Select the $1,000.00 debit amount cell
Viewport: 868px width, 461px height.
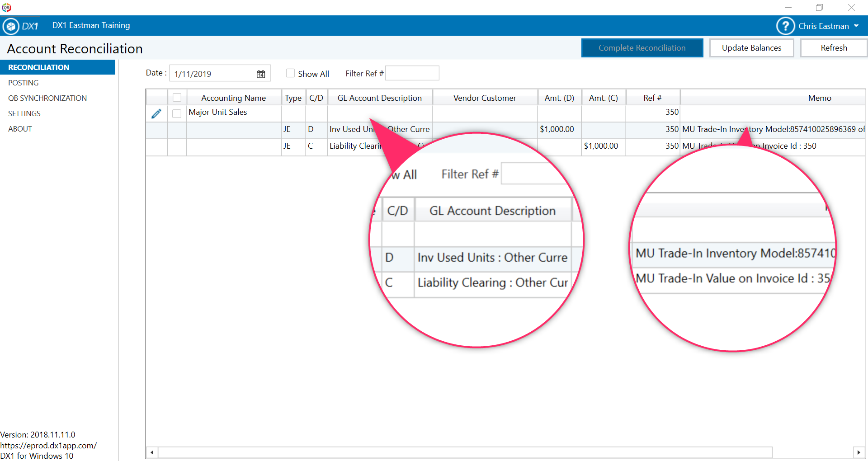(559, 129)
